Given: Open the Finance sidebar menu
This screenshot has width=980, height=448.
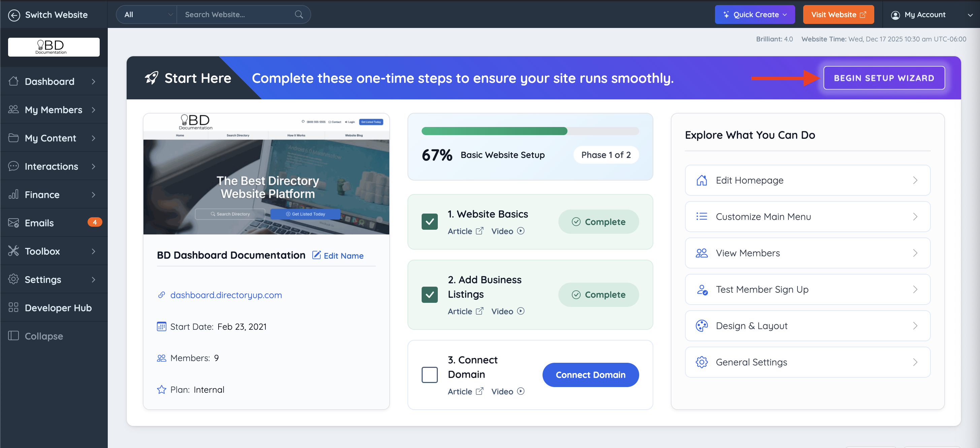Looking at the screenshot, I should click(x=53, y=194).
